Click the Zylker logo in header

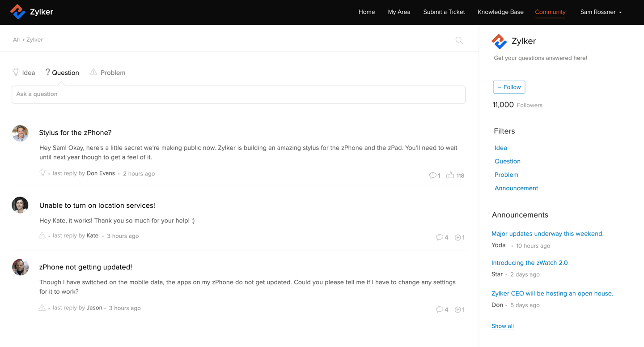(x=32, y=12)
